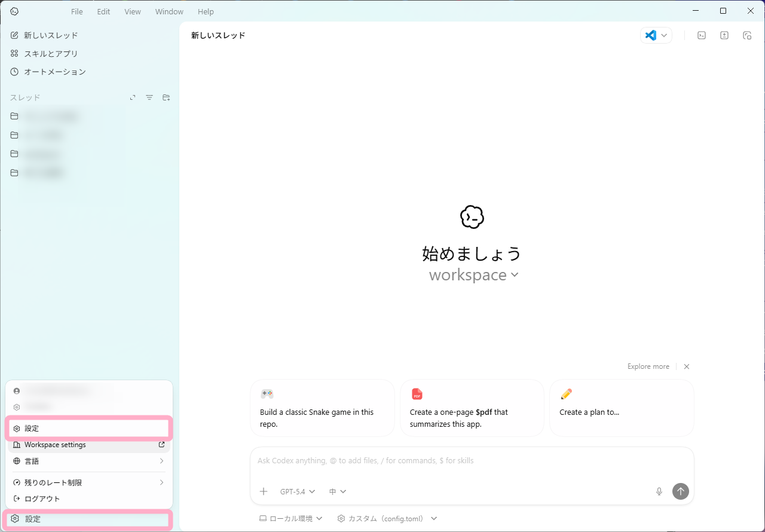Click the microphone voice input icon
The width and height of the screenshot is (765, 532).
coord(659,491)
